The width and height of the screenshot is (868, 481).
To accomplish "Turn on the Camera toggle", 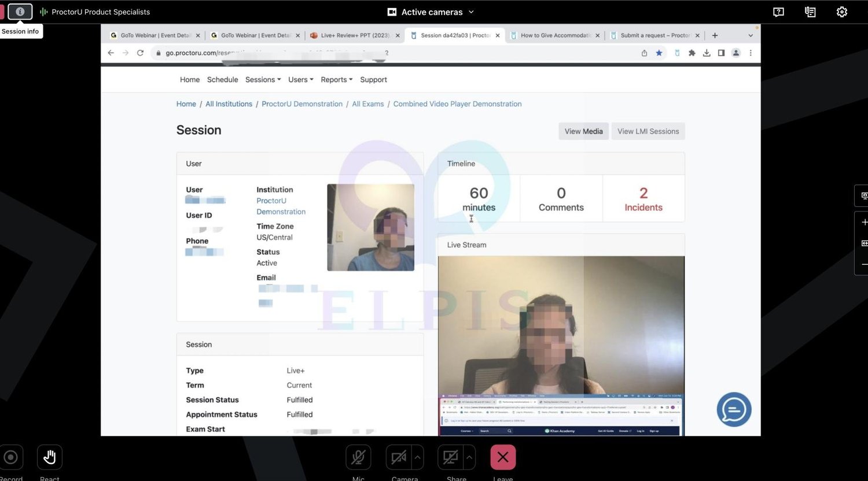I will click(399, 457).
